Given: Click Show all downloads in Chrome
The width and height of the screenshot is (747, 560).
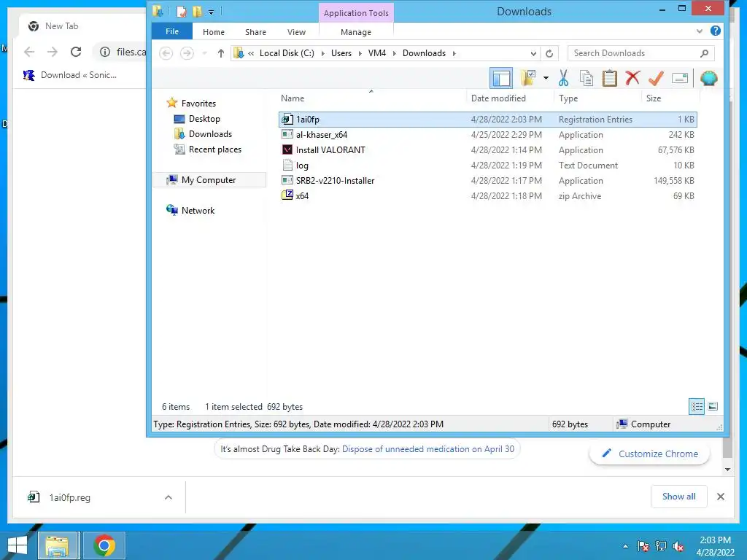Looking at the screenshot, I should [679, 496].
